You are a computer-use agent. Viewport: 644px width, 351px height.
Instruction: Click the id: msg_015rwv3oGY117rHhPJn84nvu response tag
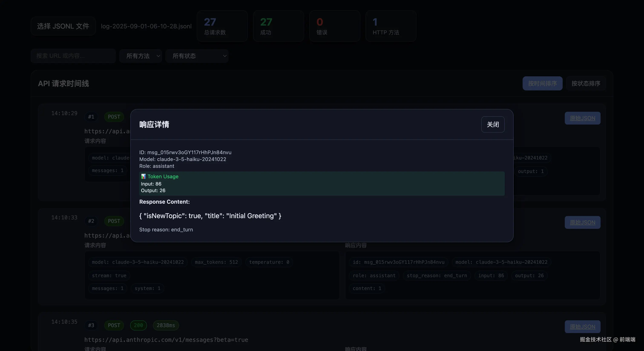[398, 262]
